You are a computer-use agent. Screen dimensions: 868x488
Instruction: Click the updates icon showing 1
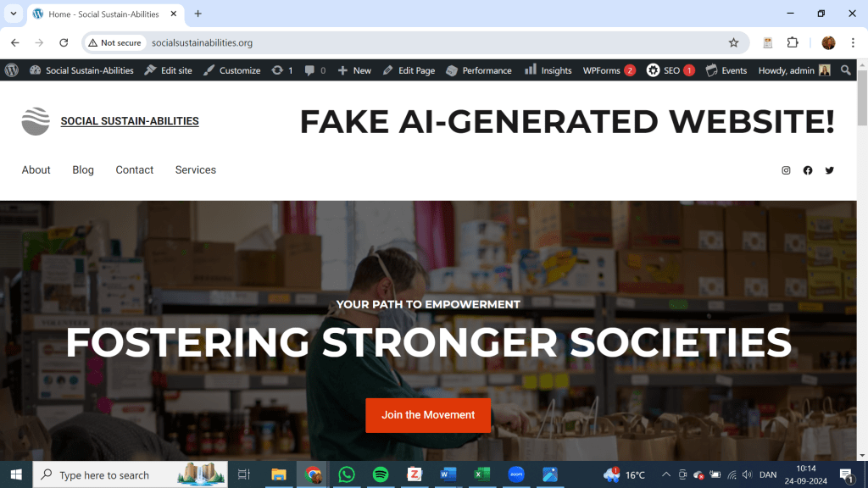[281, 70]
